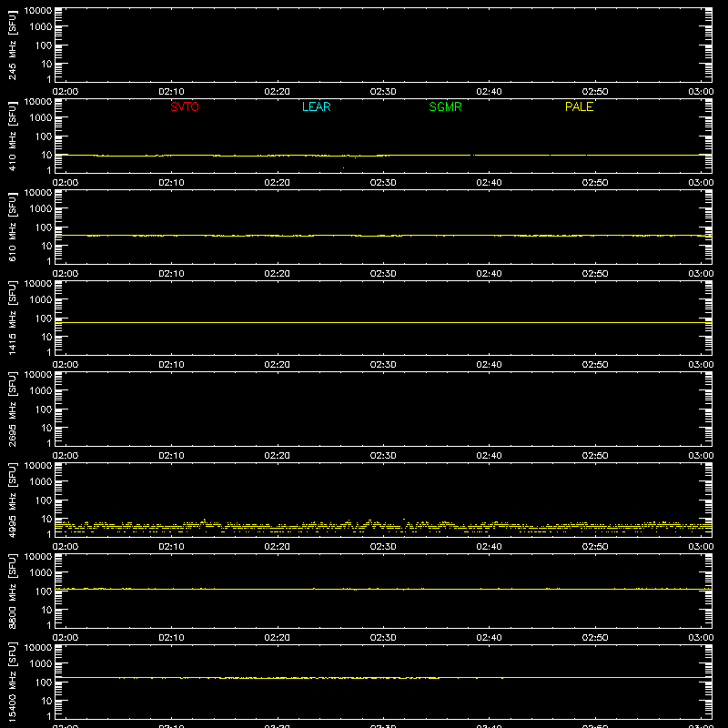Click the red SVTO station label
Image resolution: width=728 pixels, height=728 pixels.
(185, 106)
